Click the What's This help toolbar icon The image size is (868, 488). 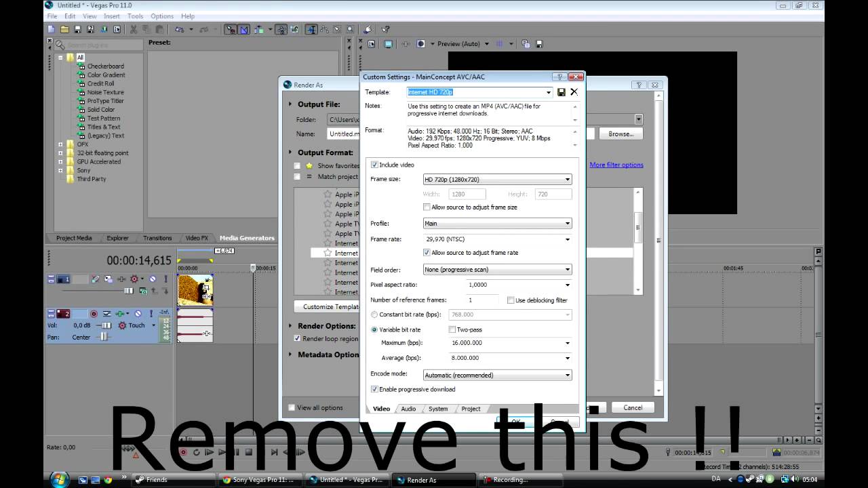(385, 29)
